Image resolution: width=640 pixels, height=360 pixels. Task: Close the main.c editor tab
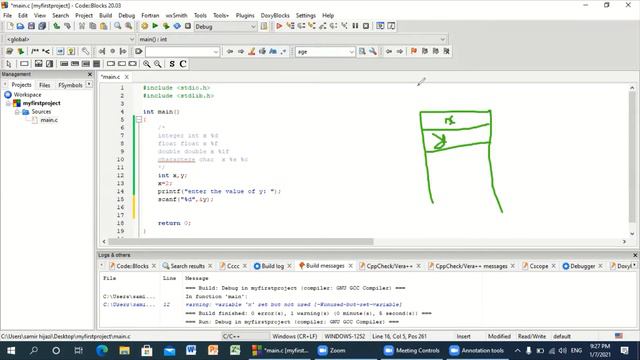[127, 77]
